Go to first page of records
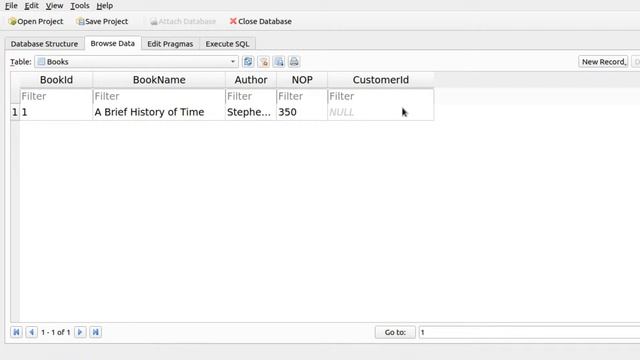 (16, 332)
